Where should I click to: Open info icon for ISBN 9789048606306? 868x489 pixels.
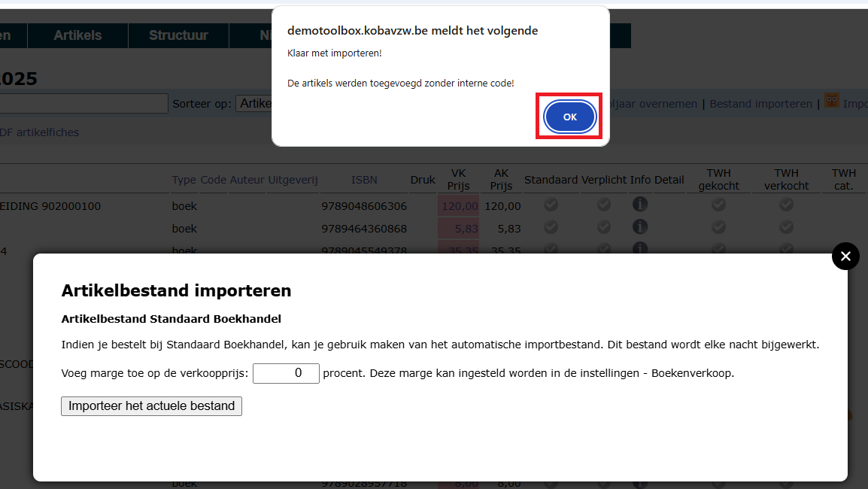click(x=640, y=205)
